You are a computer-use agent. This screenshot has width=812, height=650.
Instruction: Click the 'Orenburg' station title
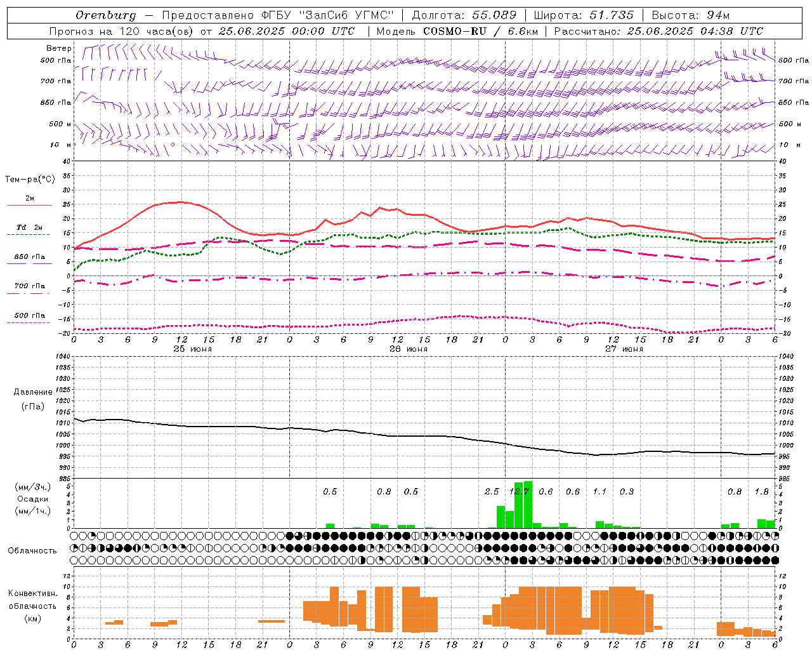105,15
